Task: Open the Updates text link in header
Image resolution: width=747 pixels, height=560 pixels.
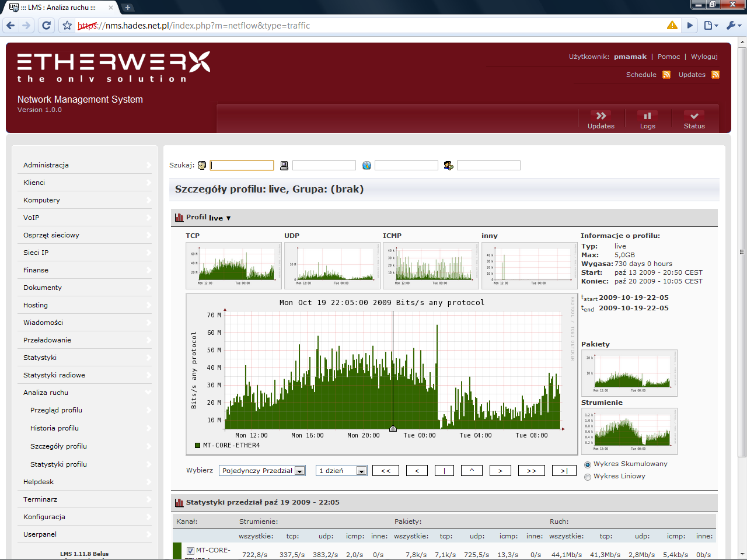Action: point(692,75)
